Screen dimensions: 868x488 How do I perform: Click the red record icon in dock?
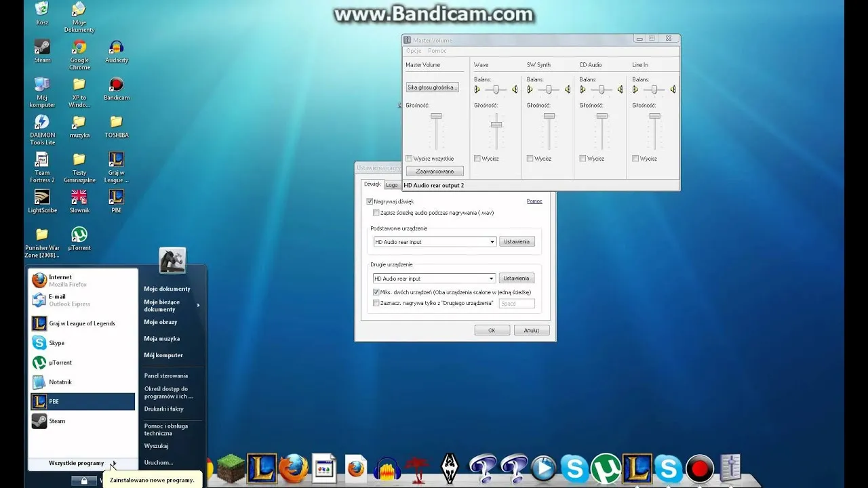pos(699,468)
